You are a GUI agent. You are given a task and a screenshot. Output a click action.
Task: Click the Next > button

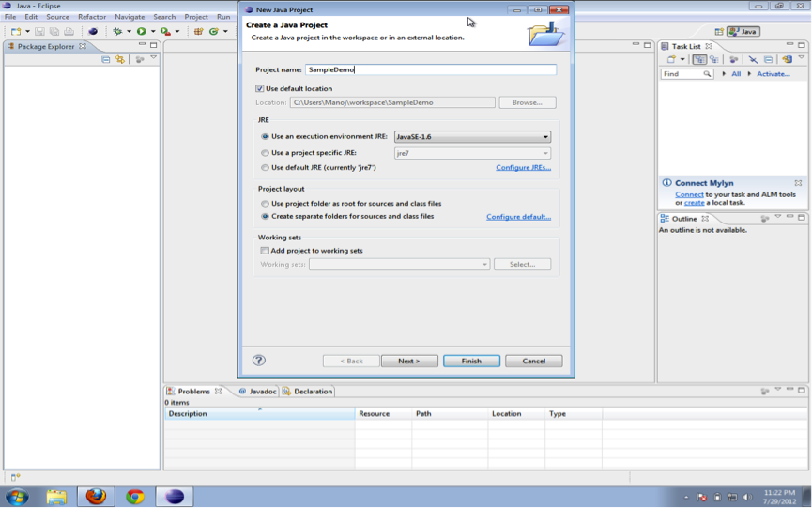tap(409, 361)
